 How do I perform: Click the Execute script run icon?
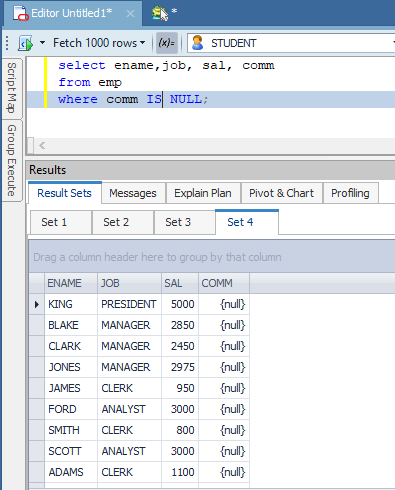(26, 43)
